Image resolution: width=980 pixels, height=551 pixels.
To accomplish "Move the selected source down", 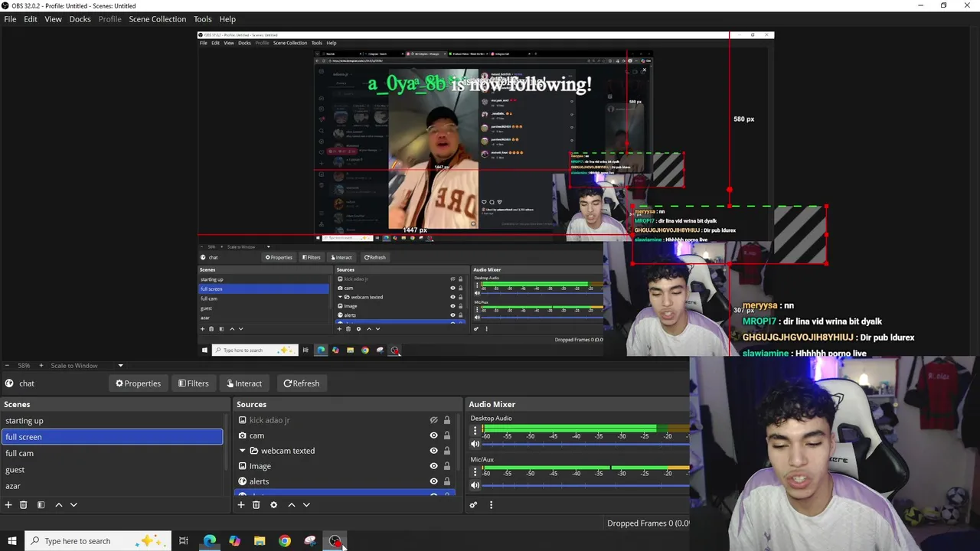I will 306,505.
